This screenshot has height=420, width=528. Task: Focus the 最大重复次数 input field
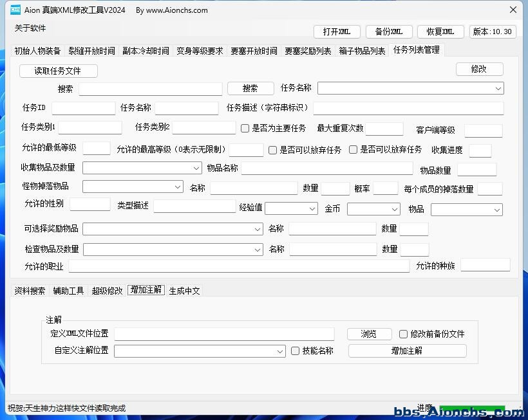click(x=384, y=129)
